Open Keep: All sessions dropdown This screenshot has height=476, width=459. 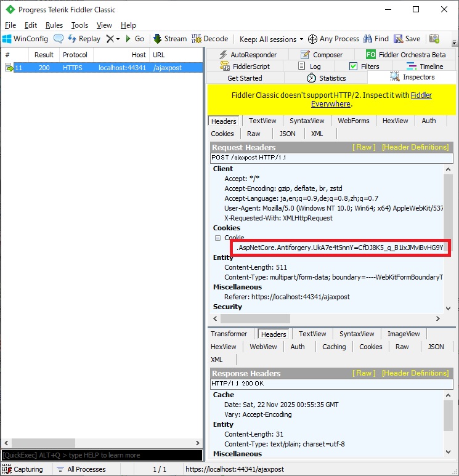[x=271, y=39]
